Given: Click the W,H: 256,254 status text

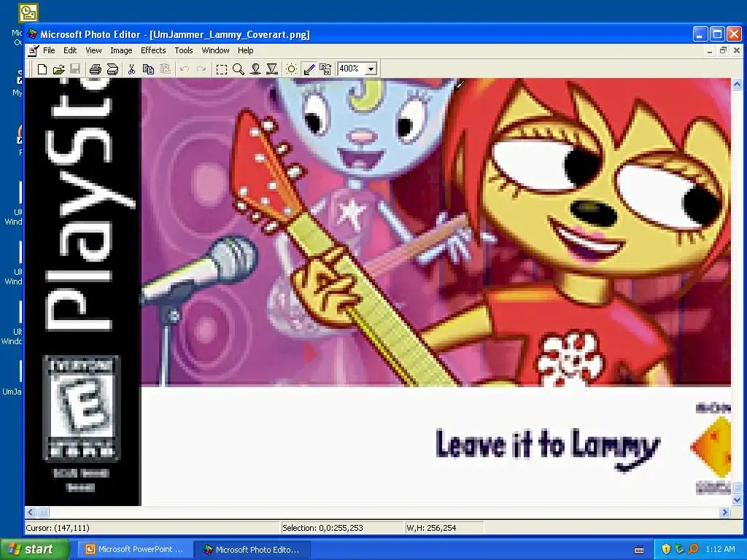Looking at the screenshot, I should [x=431, y=528].
